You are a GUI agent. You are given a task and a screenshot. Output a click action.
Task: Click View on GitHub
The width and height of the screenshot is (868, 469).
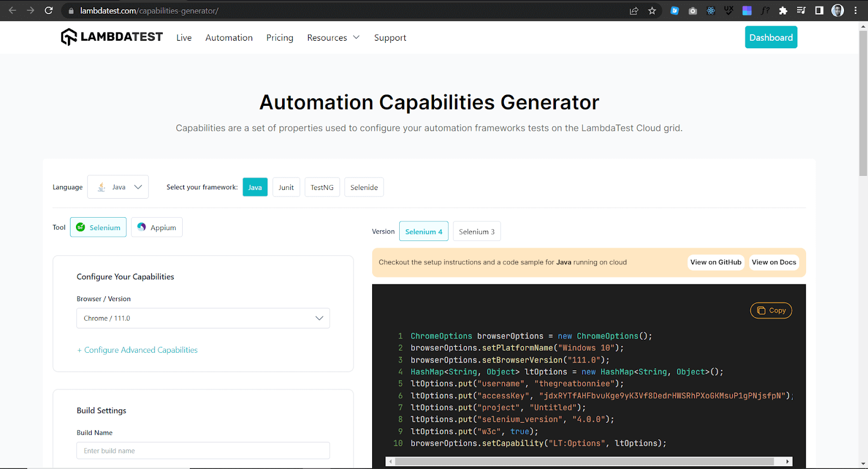point(716,262)
